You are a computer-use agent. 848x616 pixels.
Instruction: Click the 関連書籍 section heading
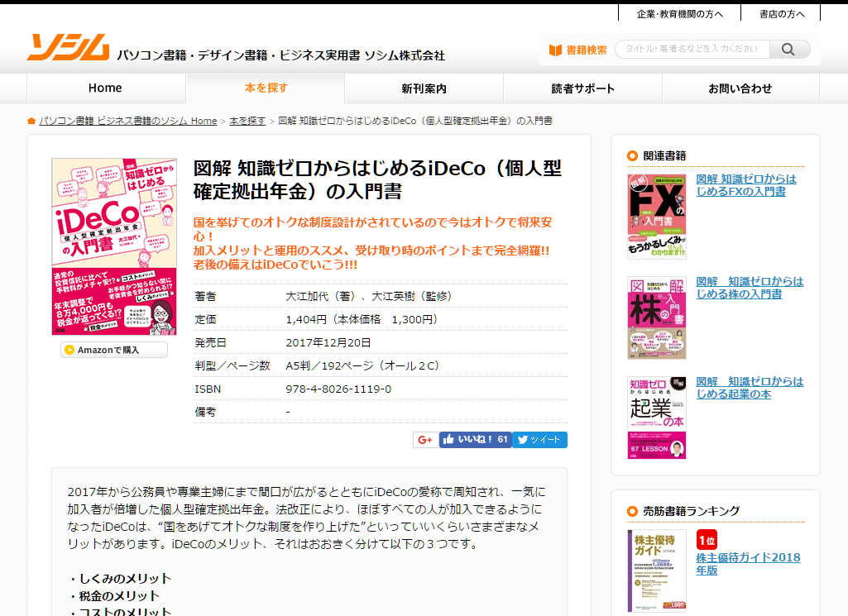664,155
